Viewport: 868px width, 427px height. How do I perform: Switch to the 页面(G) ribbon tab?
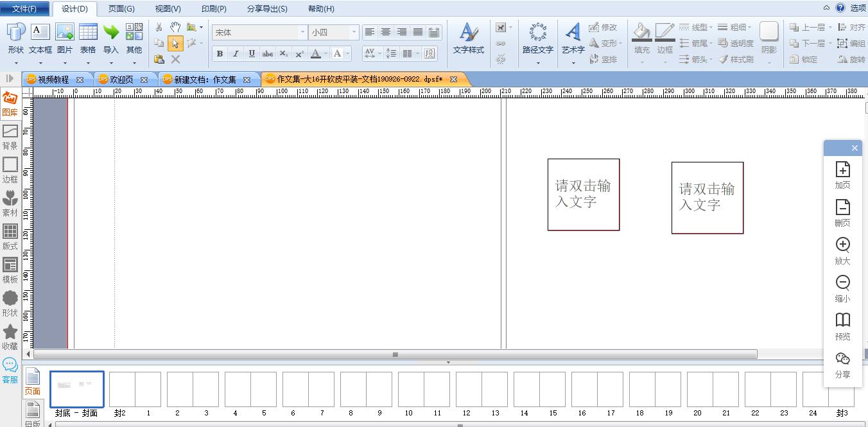click(121, 8)
